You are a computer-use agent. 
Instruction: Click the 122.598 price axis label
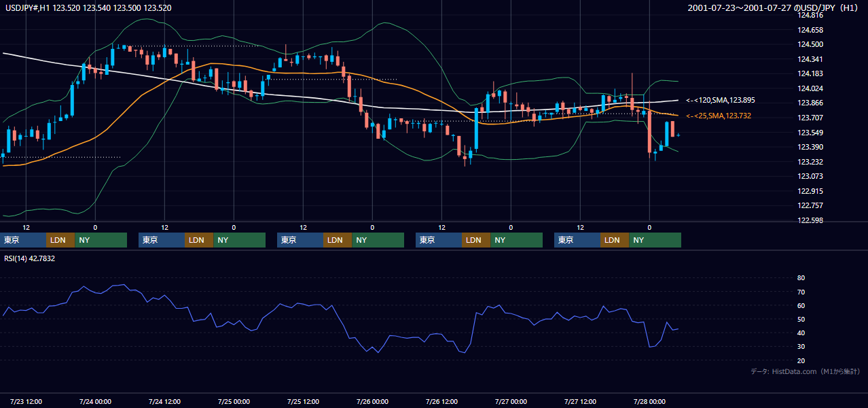coord(810,220)
